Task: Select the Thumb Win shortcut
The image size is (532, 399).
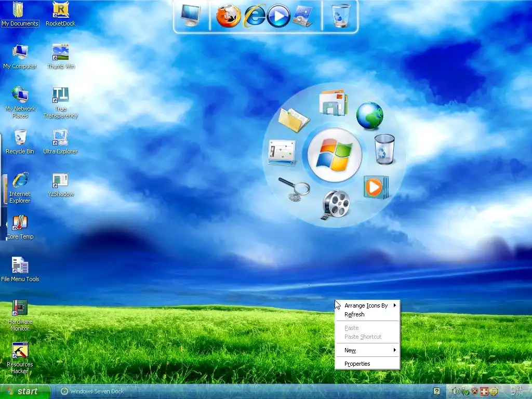Action: click(60, 57)
